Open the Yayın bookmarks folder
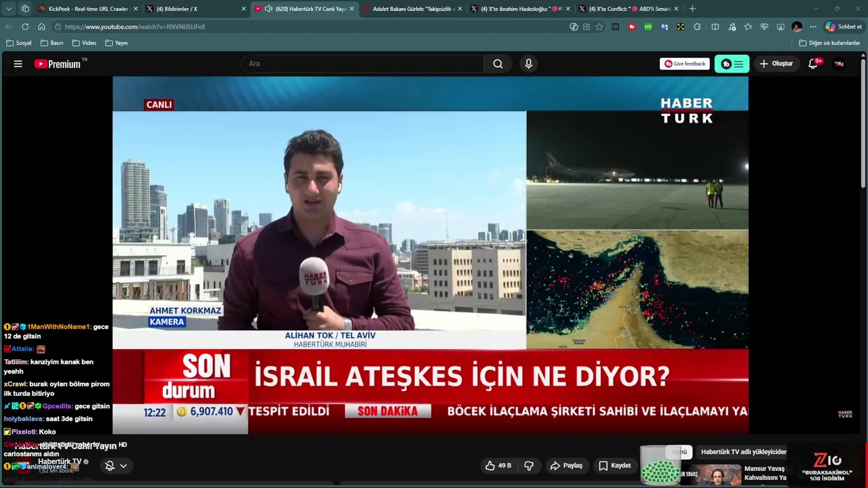The image size is (868, 488). click(x=117, y=43)
